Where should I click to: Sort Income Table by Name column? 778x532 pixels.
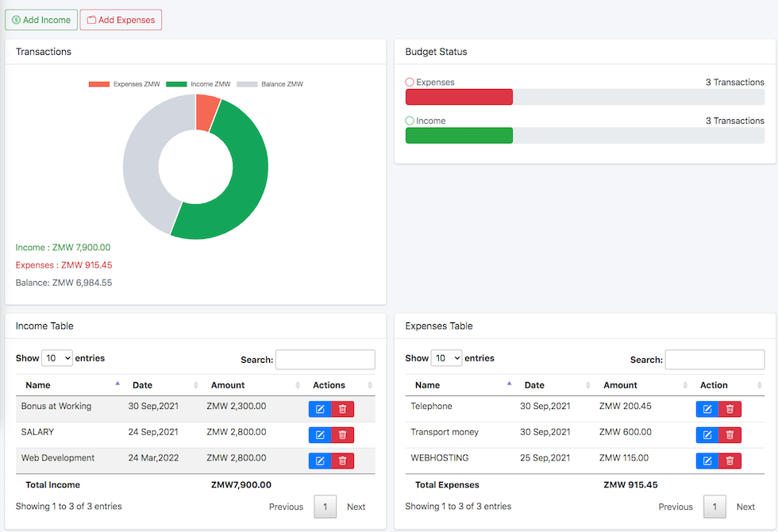tap(72, 385)
